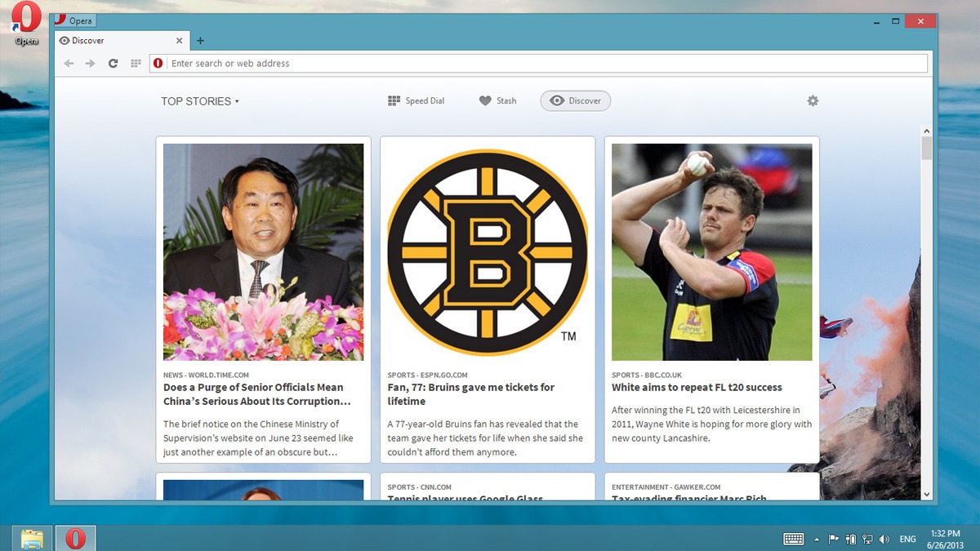Open Discover settings gear
980x551 pixels.
click(x=813, y=101)
